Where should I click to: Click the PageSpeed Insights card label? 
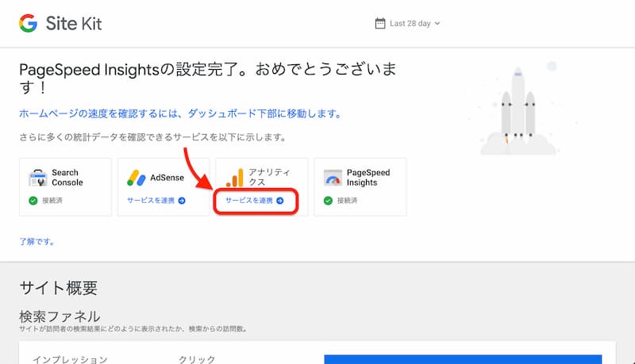(x=368, y=178)
